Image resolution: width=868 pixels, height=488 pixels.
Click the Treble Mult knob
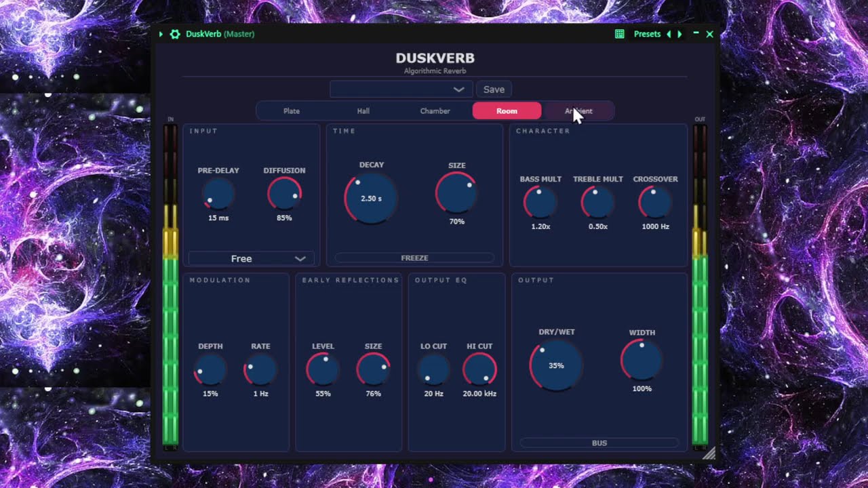pyautogui.click(x=598, y=203)
